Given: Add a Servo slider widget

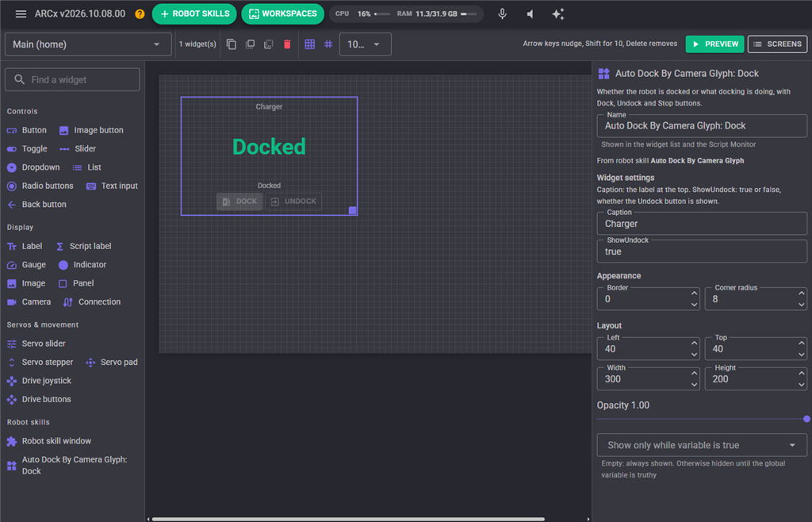Looking at the screenshot, I should [36, 344].
